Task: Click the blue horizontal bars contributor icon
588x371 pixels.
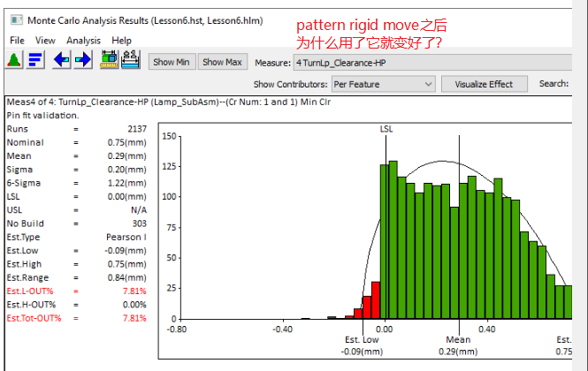Action: (x=36, y=60)
